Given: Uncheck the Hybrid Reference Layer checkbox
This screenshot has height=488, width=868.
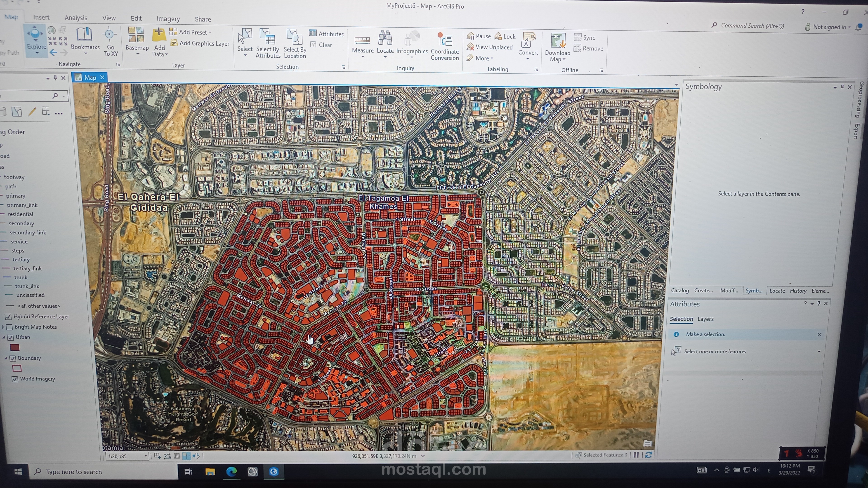Looking at the screenshot, I should pos(8,317).
